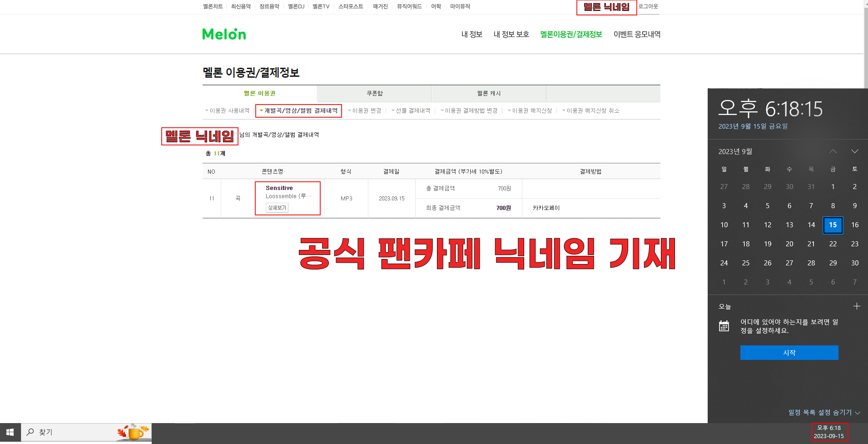868x444 pixels.
Task: Go to 내 정보 보호 section
Action: tap(511, 35)
